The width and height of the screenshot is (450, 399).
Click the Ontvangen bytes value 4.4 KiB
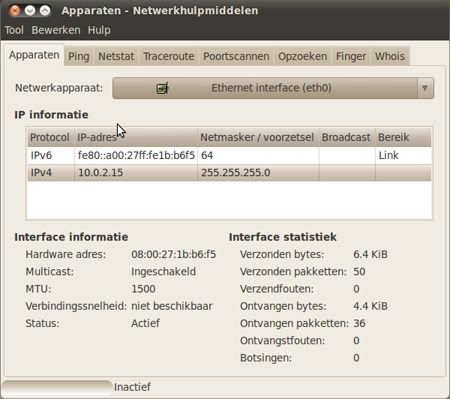pyautogui.click(x=370, y=306)
